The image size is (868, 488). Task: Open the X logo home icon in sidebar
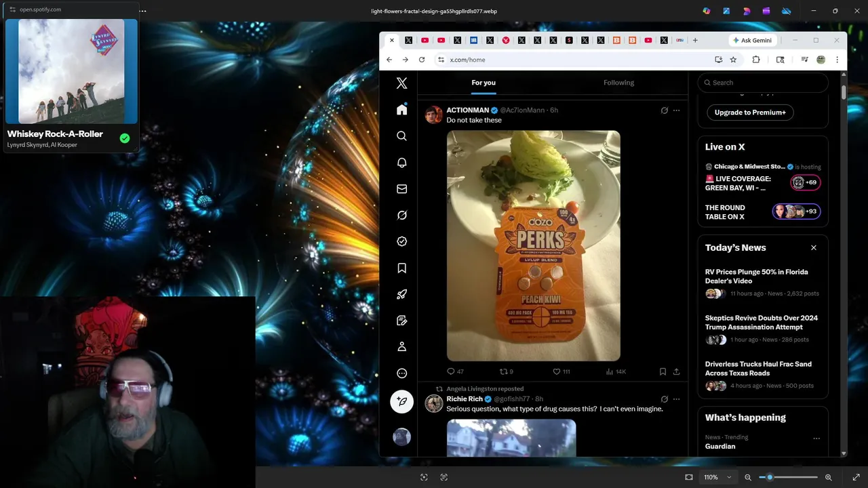tap(401, 83)
